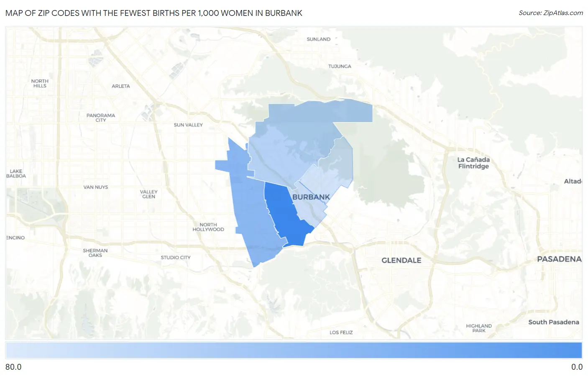
Task: Click the NORTH HOLLYWOOD map label
Action: [x=208, y=227]
